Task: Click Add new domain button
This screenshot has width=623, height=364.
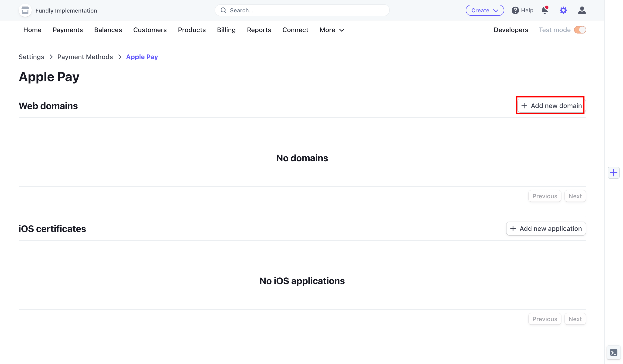Action: pyautogui.click(x=551, y=106)
